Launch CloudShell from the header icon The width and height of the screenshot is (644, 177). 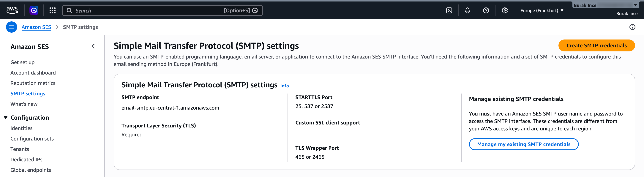point(449,10)
